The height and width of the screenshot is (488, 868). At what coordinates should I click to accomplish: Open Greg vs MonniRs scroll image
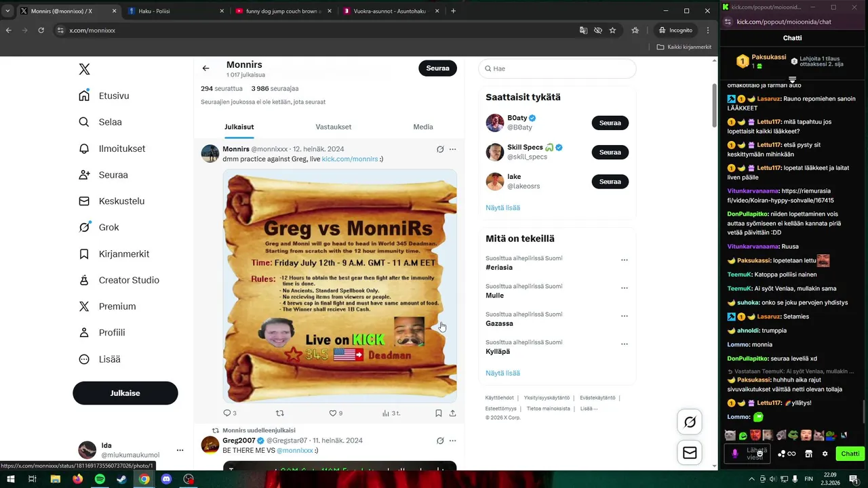pyautogui.click(x=340, y=286)
